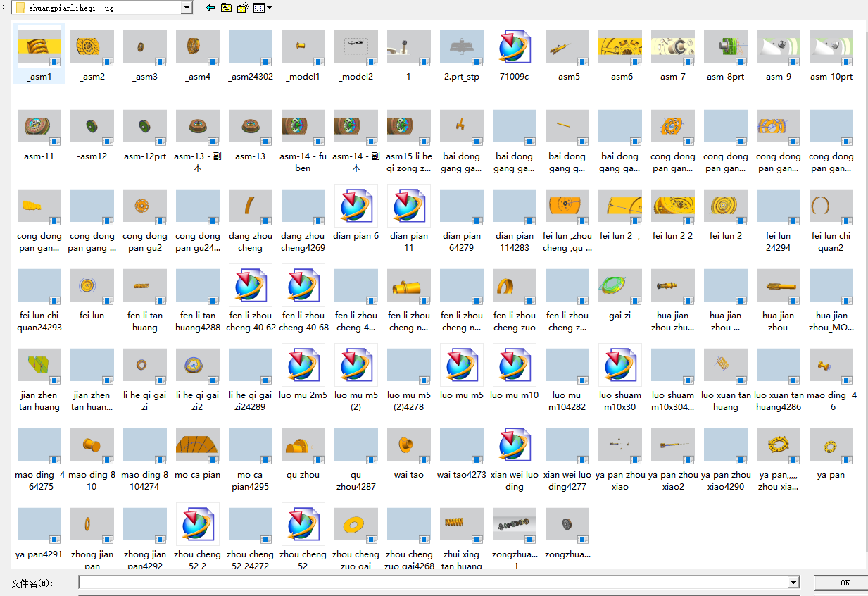Select the mao ding 4 6 file
The image size is (868, 596).
(831, 379)
